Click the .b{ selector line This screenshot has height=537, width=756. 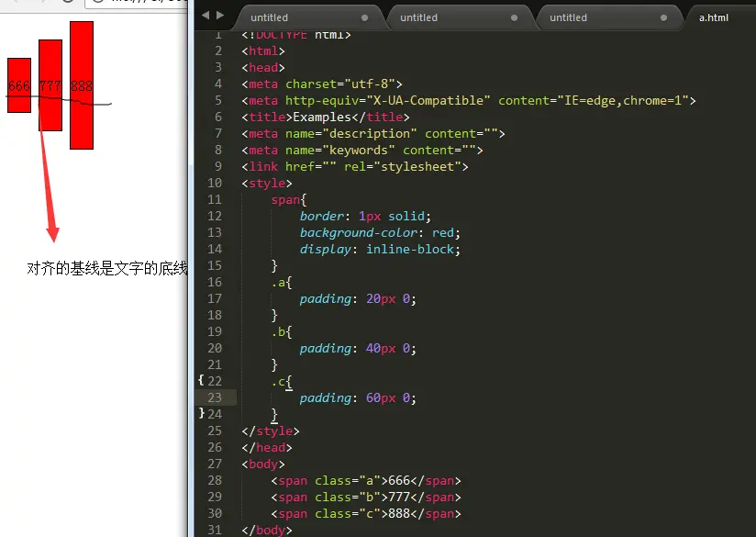click(282, 332)
